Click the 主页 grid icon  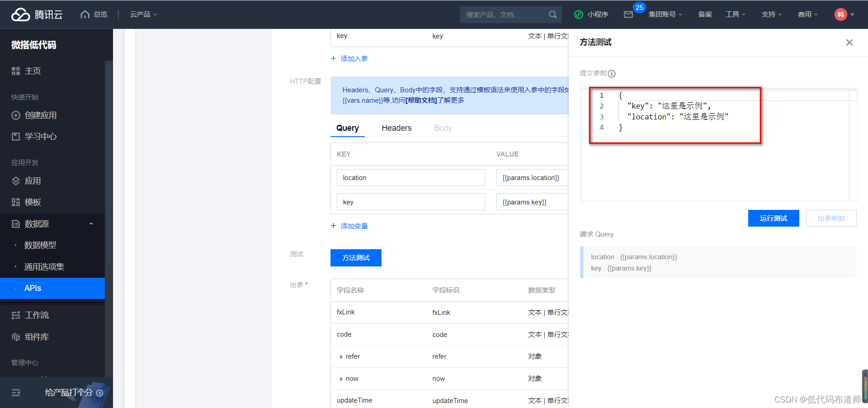16,71
